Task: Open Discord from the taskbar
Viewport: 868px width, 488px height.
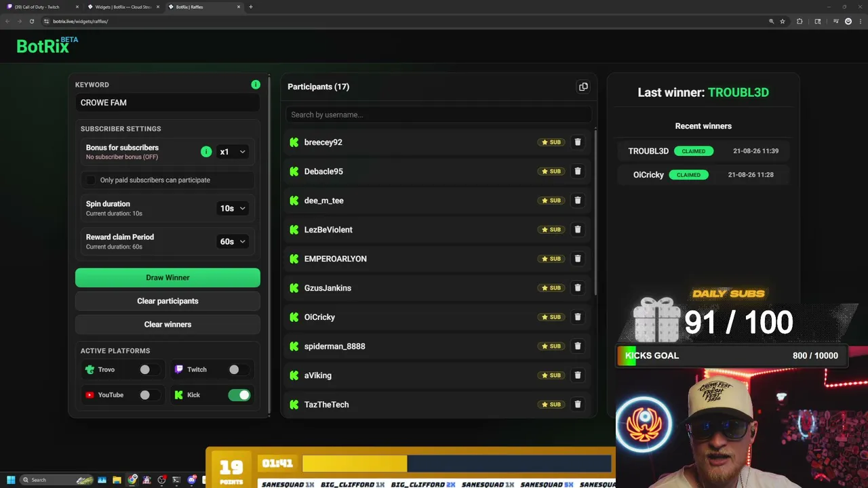Action: [x=192, y=480]
